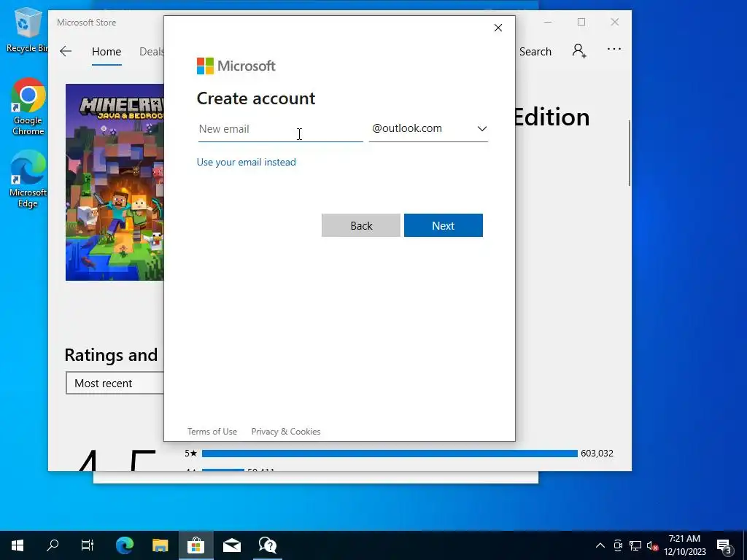Image resolution: width=747 pixels, height=560 pixels.
Task: Open the Microsoft Edge desktop shortcut
Action: [28, 179]
